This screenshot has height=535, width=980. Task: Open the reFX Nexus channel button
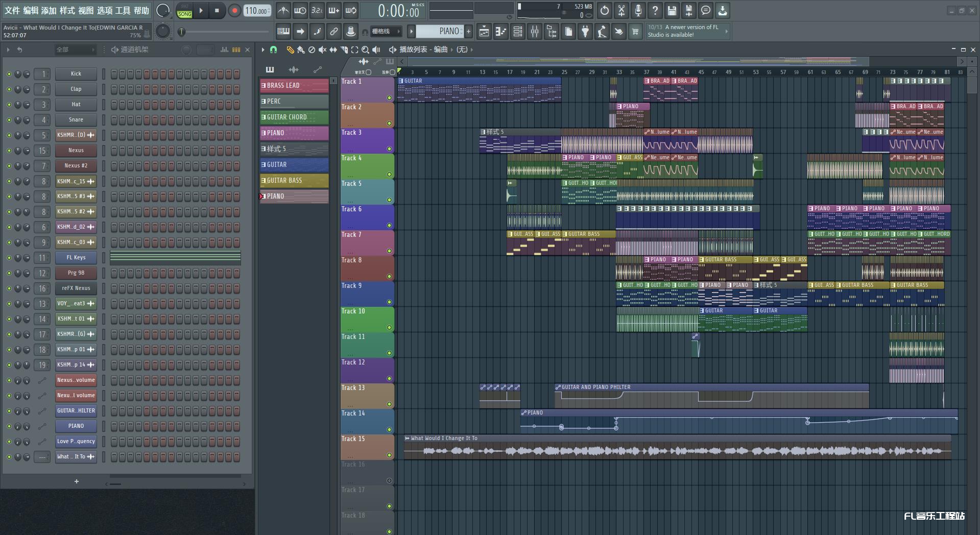coord(76,288)
